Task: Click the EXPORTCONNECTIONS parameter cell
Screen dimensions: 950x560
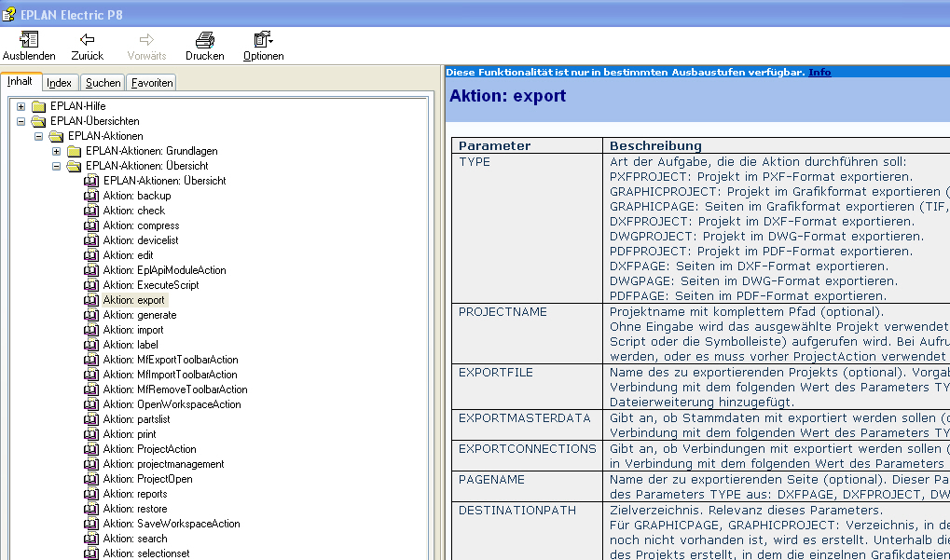Action: click(x=527, y=456)
